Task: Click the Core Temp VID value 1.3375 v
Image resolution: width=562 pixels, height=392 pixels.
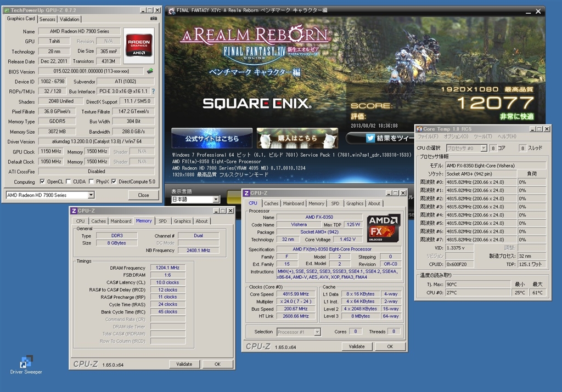Action: pyautogui.click(x=459, y=248)
